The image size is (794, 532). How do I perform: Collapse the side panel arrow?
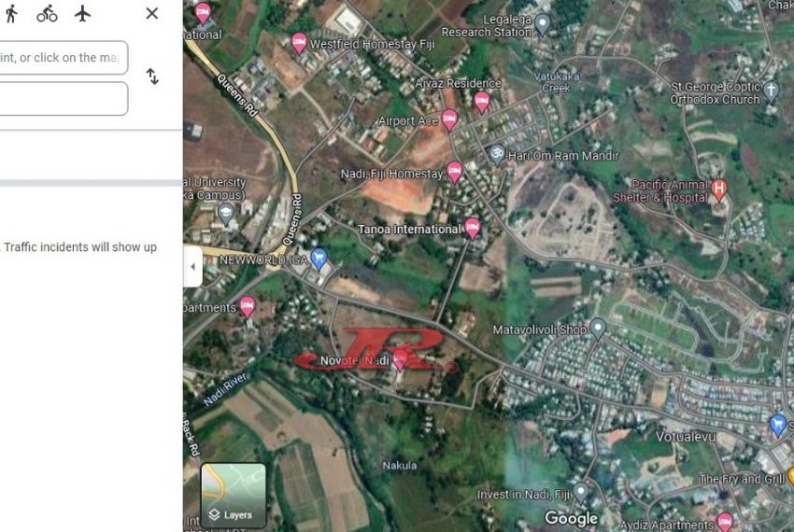point(193,266)
